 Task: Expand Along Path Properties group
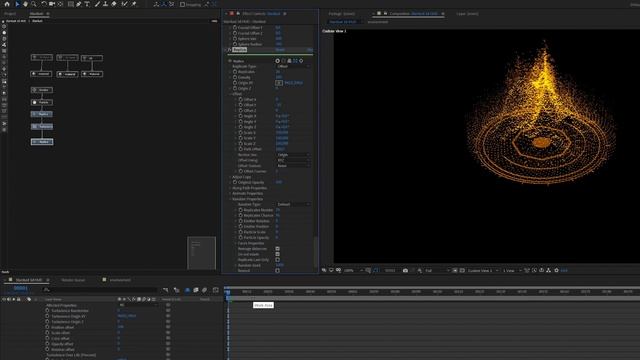(230, 188)
